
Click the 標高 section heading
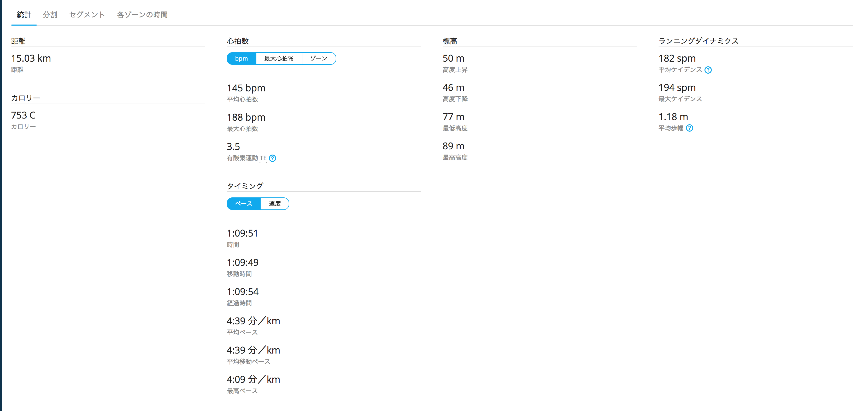point(450,41)
